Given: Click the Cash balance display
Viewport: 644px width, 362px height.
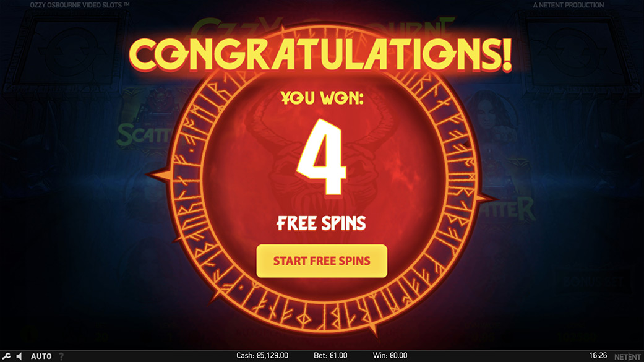Looking at the screenshot, I should point(262,355).
